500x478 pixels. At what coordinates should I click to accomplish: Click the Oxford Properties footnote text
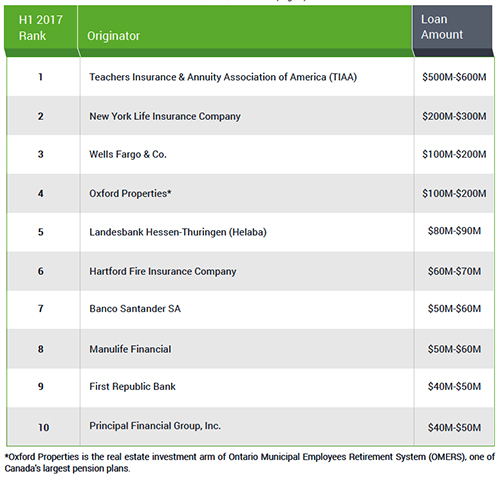coord(250,462)
